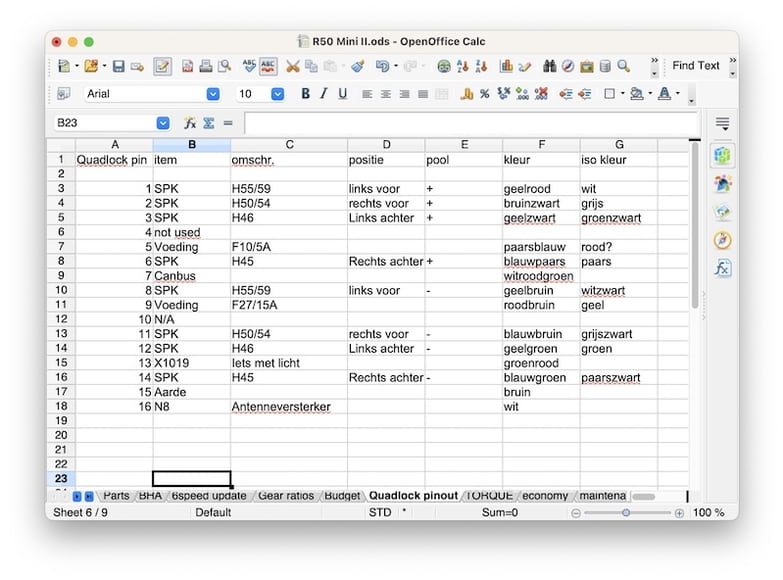Open Find & Replace binoculars icon
The image size is (783, 580).
point(549,67)
